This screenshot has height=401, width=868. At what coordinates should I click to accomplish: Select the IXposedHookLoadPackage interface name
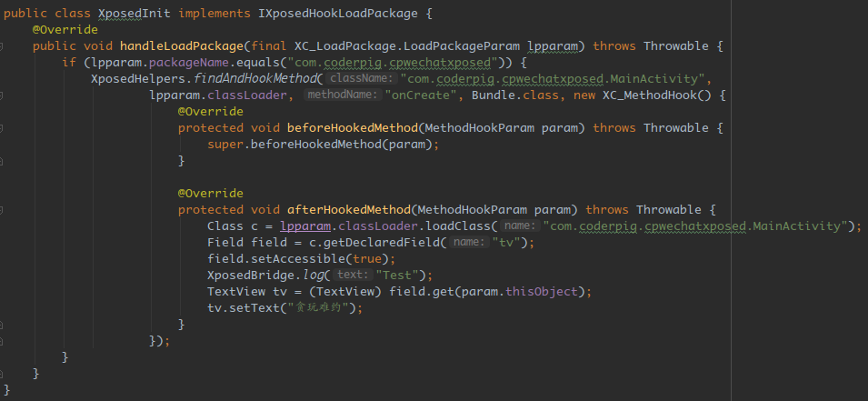pos(338,14)
